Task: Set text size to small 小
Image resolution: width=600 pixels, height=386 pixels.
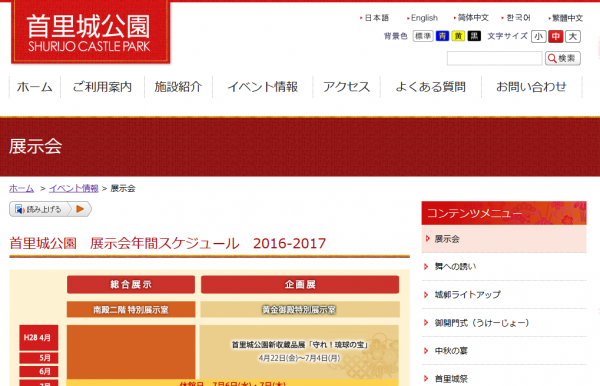Action: tap(538, 36)
